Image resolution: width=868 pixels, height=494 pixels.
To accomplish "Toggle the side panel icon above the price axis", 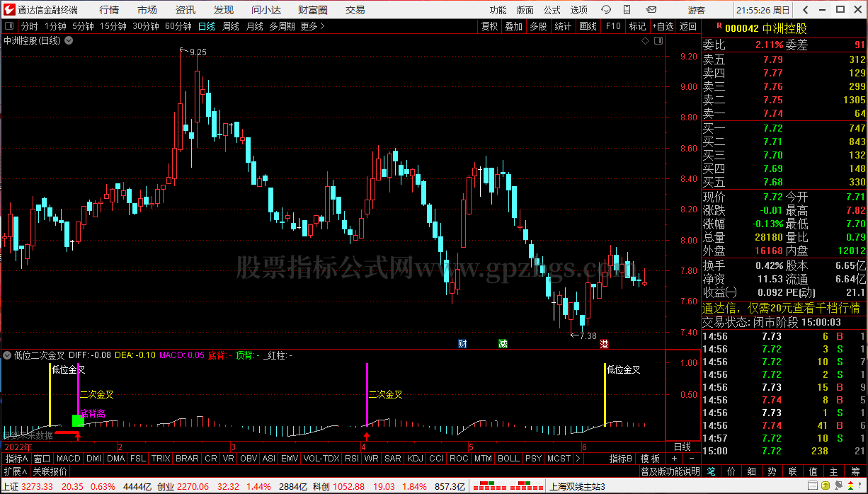I will point(657,40).
